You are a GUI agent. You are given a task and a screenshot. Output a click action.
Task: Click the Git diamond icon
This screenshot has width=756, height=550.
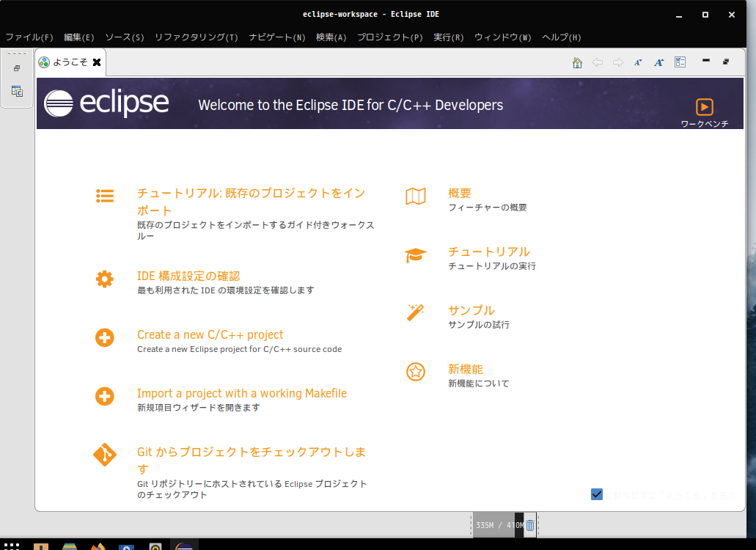pyautogui.click(x=105, y=455)
